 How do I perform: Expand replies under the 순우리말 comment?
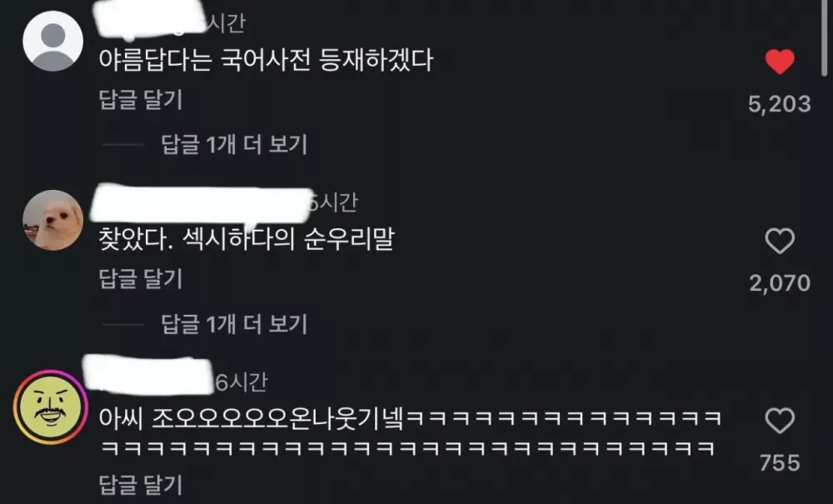[x=234, y=324]
